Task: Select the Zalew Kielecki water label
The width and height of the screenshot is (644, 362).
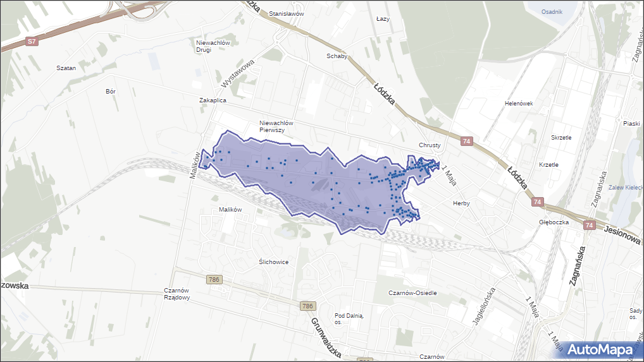Action: [x=625, y=188]
